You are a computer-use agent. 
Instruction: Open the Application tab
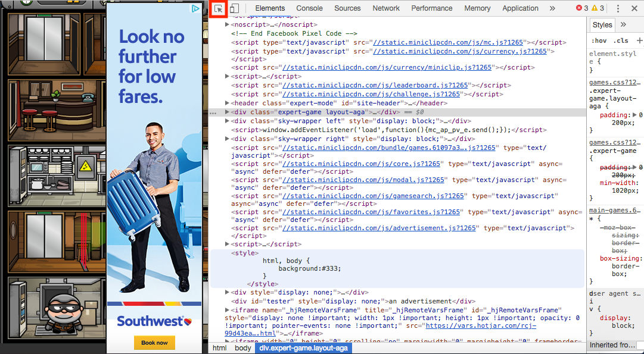coord(520,8)
